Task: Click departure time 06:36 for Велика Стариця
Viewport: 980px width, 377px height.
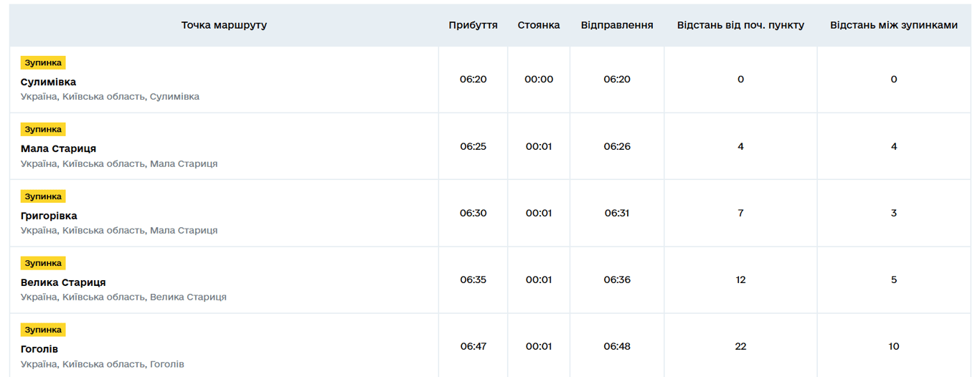Action: 617,280
